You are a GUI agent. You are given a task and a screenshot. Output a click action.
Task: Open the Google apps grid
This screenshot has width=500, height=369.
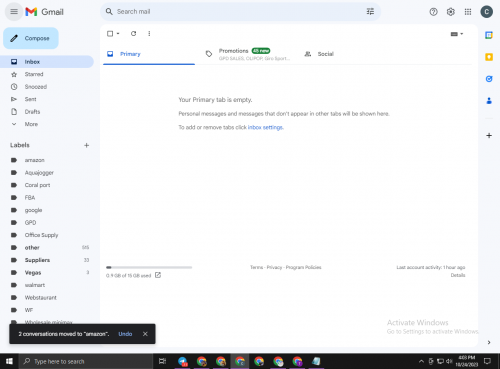[468, 12]
